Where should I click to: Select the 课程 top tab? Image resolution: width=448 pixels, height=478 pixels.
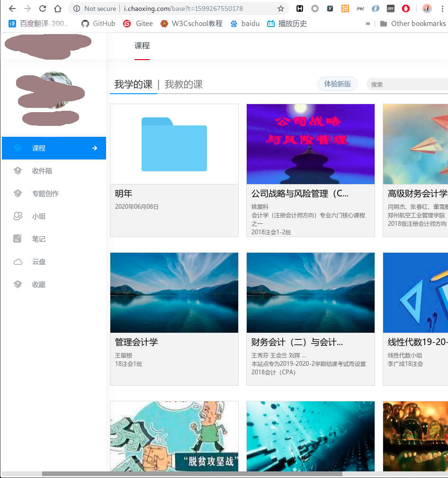click(142, 46)
